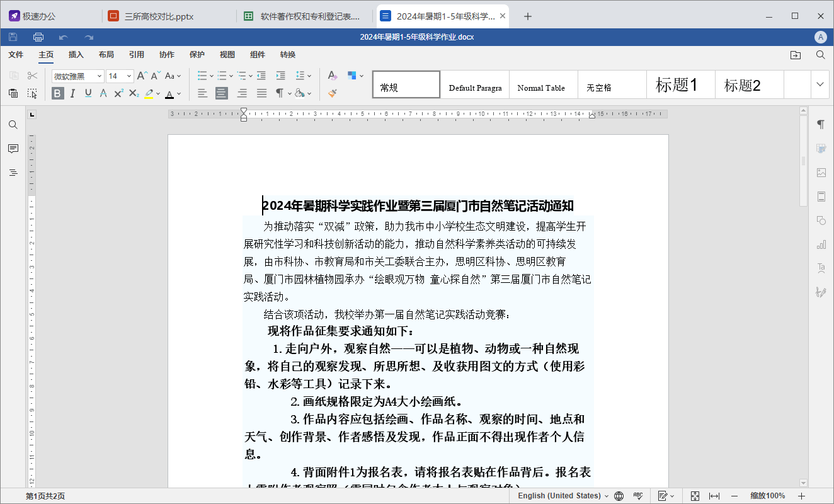Open the headings navigation in left sidebar
The width and height of the screenshot is (834, 504).
[x=13, y=173]
